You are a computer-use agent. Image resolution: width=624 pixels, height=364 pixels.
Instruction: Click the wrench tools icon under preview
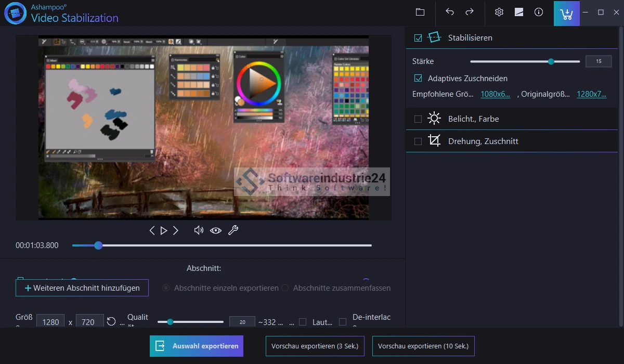click(233, 230)
